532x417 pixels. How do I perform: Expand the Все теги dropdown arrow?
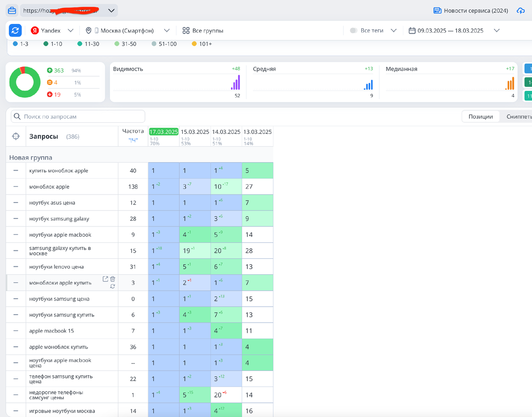pyautogui.click(x=393, y=31)
